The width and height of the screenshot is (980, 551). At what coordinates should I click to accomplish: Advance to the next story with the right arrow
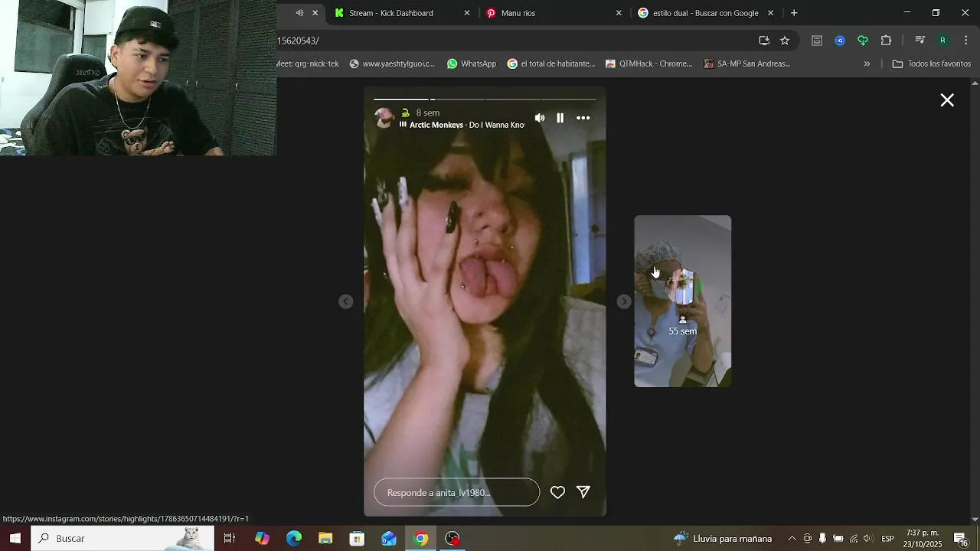[x=624, y=302]
